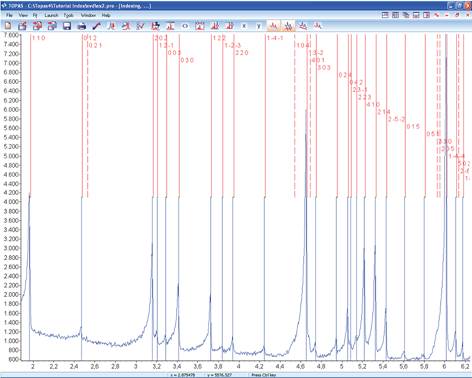Screen dimensions: 472x378
Task: Open the Fit menu
Action: click(x=35, y=15)
